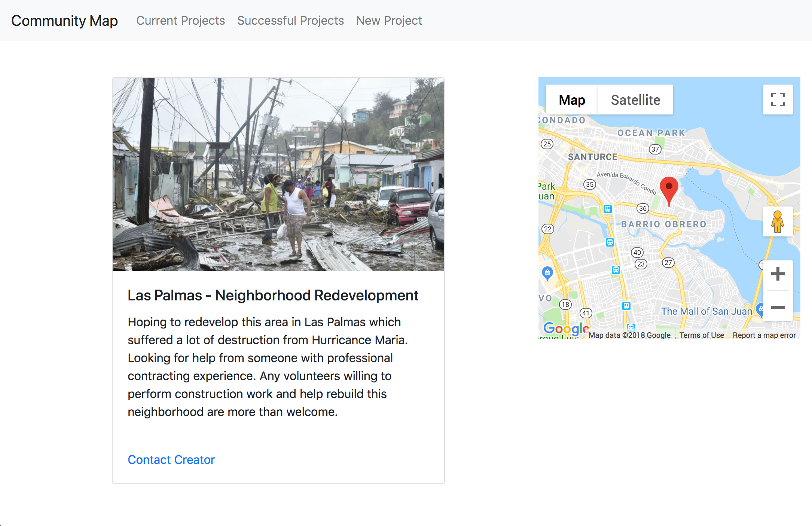Image resolution: width=812 pixels, height=526 pixels.
Task: Click the Las Palmas project title
Action: coord(273,295)
